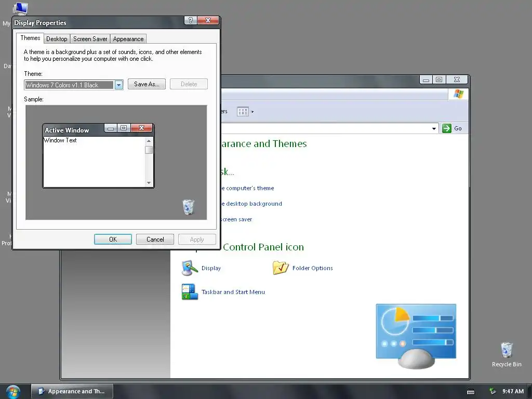Click the choose a screen saver link

click(236, 219)
